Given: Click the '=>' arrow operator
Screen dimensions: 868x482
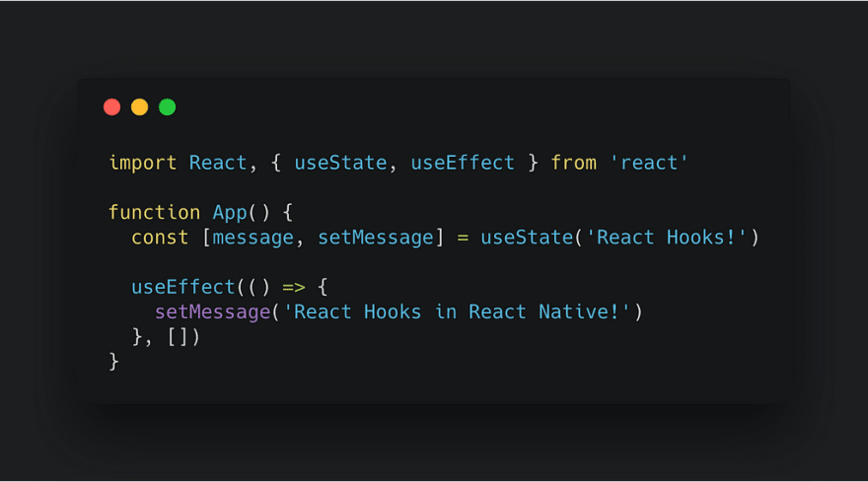Looking at the screenshot, I should (x=293, y=288).
